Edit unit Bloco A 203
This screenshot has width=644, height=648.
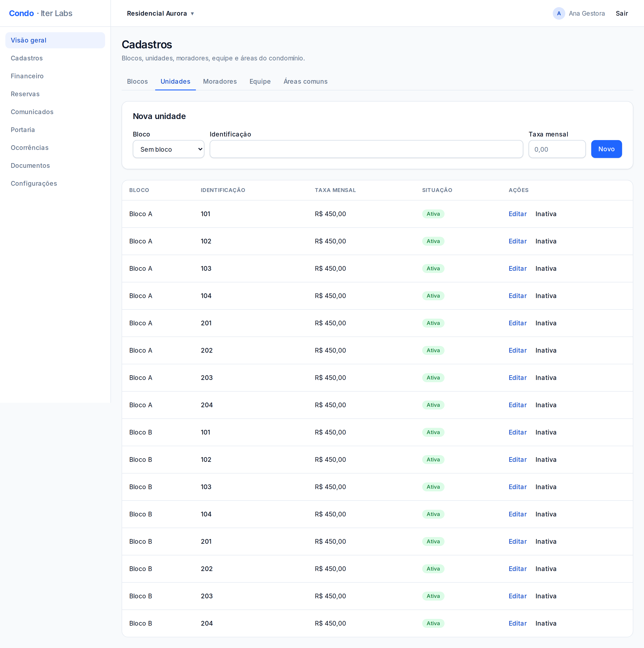point(517,378)
